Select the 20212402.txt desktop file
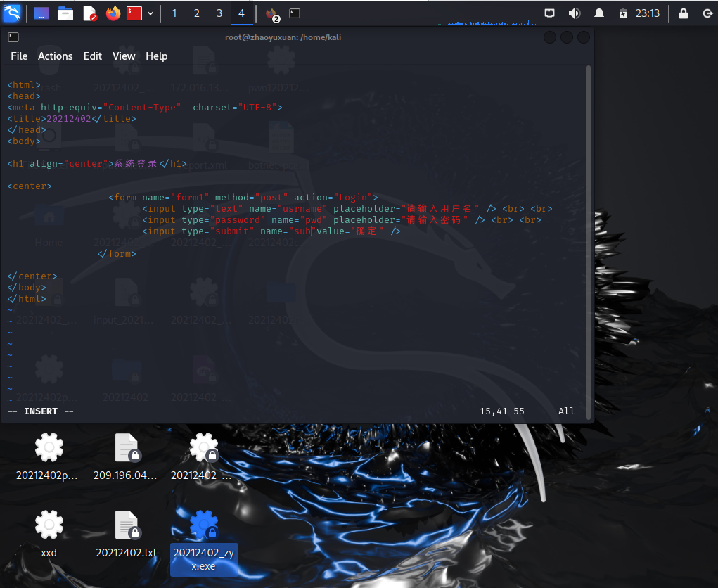 [x=127, y=534]
